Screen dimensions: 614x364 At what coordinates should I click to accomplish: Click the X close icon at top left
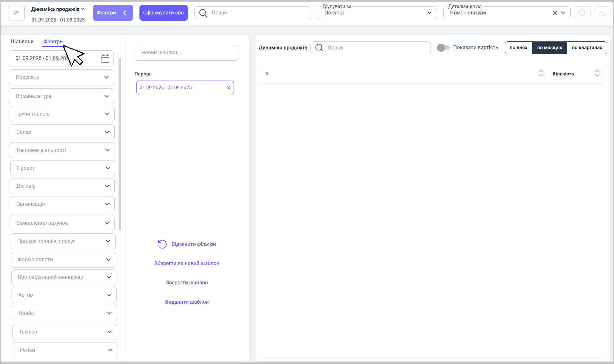click(x=16, y=13)
